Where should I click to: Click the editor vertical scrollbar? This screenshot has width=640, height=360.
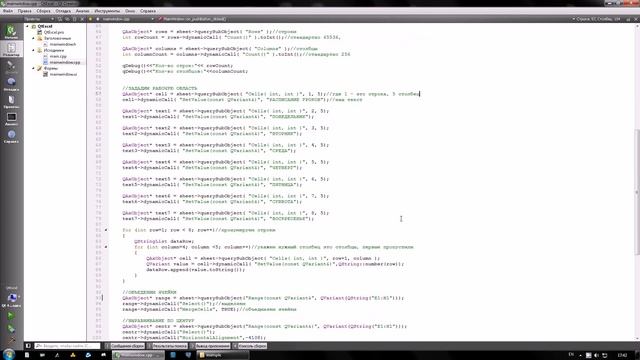637,192
